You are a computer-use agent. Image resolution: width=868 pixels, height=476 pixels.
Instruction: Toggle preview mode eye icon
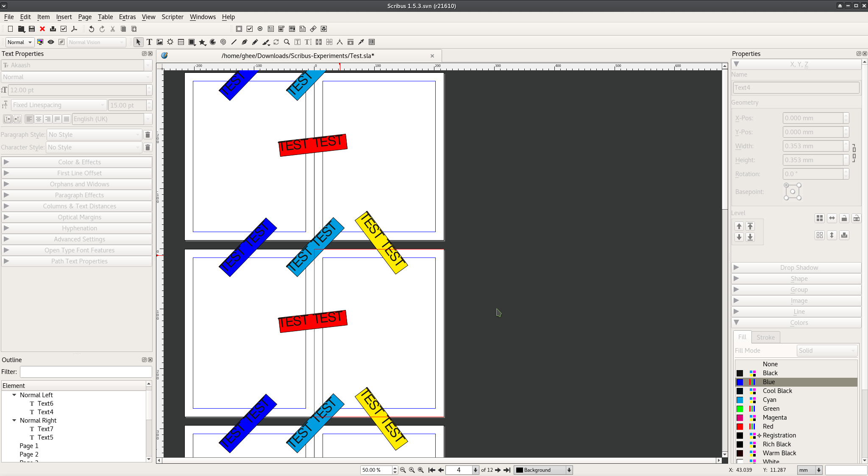pyautogui.click(x=51, y=42)
